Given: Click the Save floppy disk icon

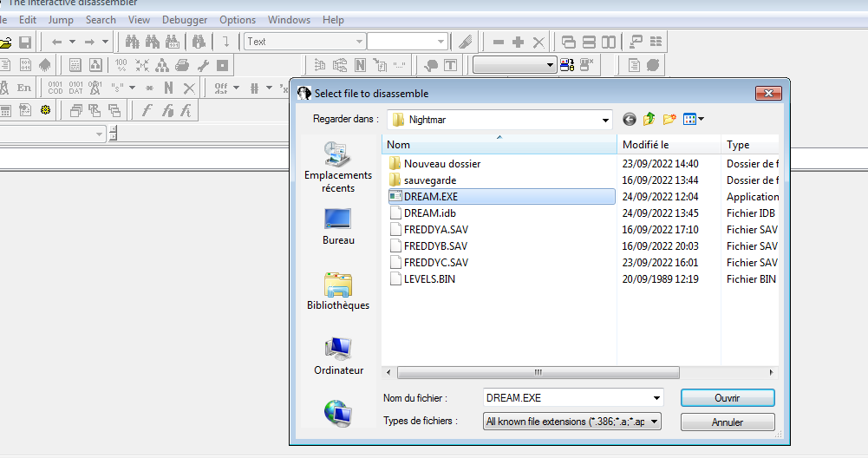Looking at the screenshot, I should point(25,43).
